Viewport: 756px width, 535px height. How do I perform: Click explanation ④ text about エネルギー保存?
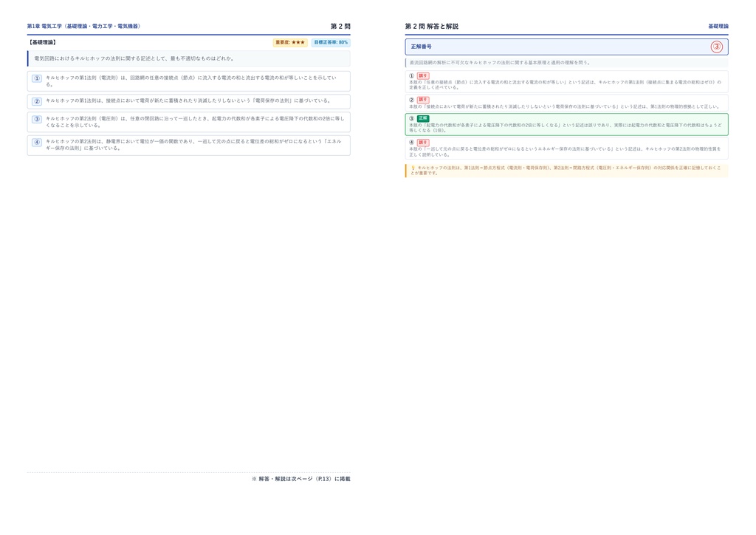coord(565,152)
